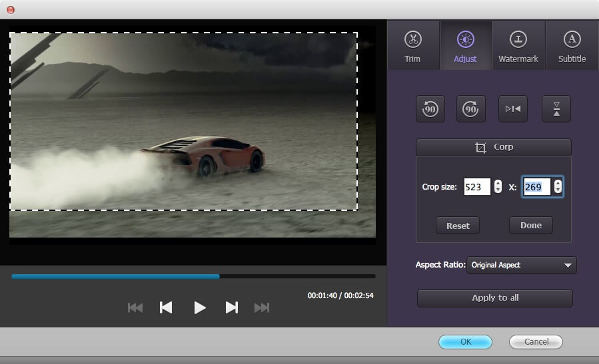Viewport: 599px width, 364px height.
Task: Click the crop width field showing 523
Action: point(477,186)
